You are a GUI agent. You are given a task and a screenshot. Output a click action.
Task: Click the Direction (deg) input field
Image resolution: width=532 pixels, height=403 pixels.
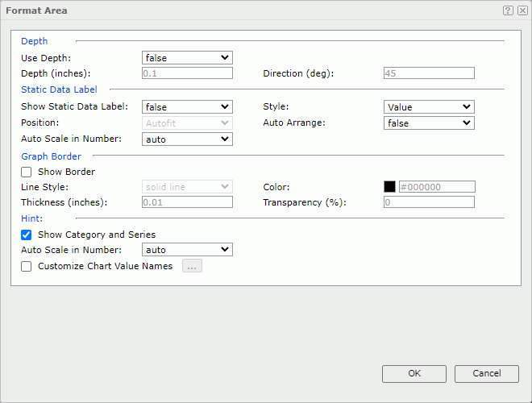(429, 73)
